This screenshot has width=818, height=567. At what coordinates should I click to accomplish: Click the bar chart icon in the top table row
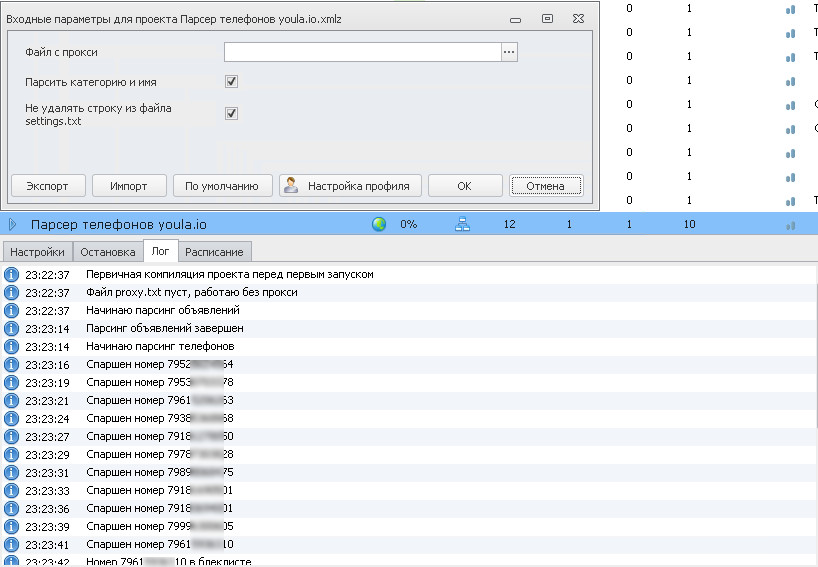click(790, 9)
